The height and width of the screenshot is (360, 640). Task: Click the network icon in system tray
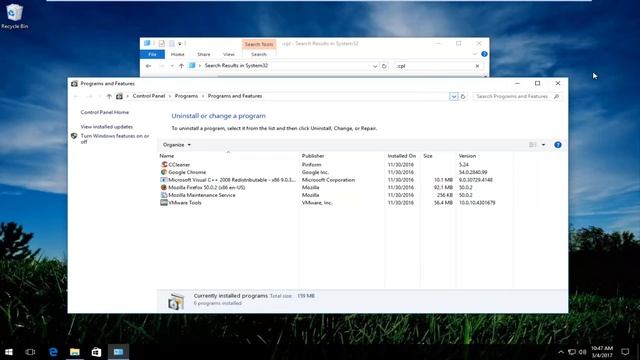[x=572, y=352]
